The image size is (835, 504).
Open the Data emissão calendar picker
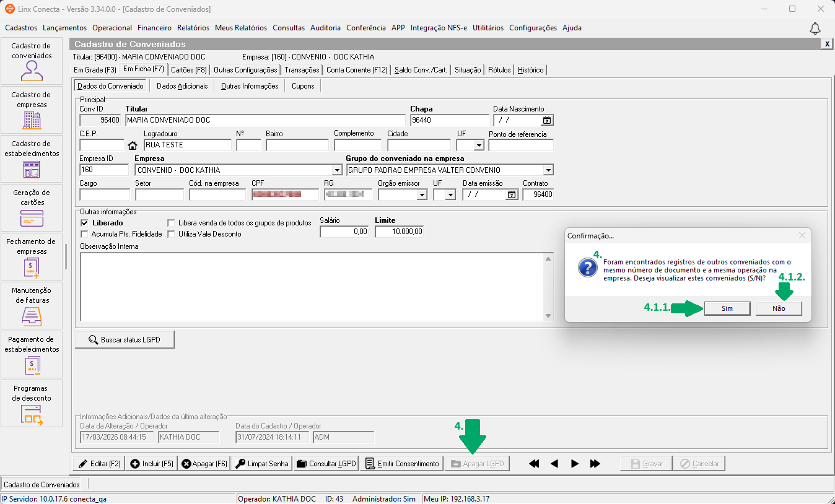pyautogui.click(x=512, y=194)
